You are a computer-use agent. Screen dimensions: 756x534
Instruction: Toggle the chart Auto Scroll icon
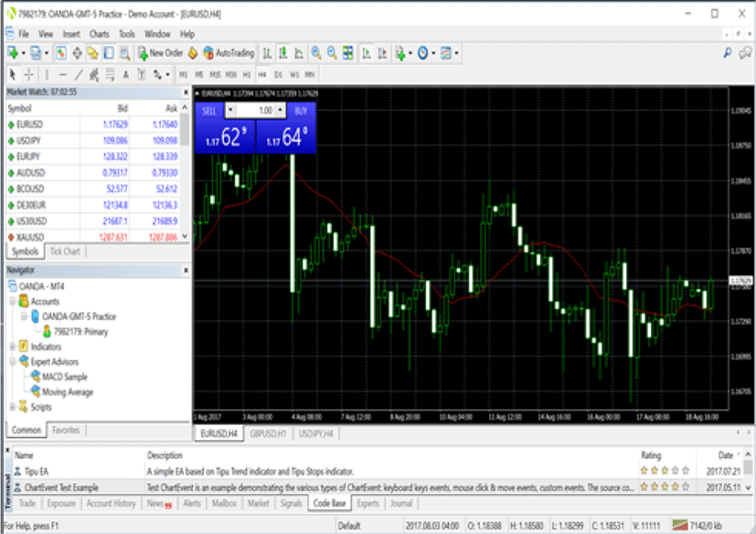(x=367, y=53)
